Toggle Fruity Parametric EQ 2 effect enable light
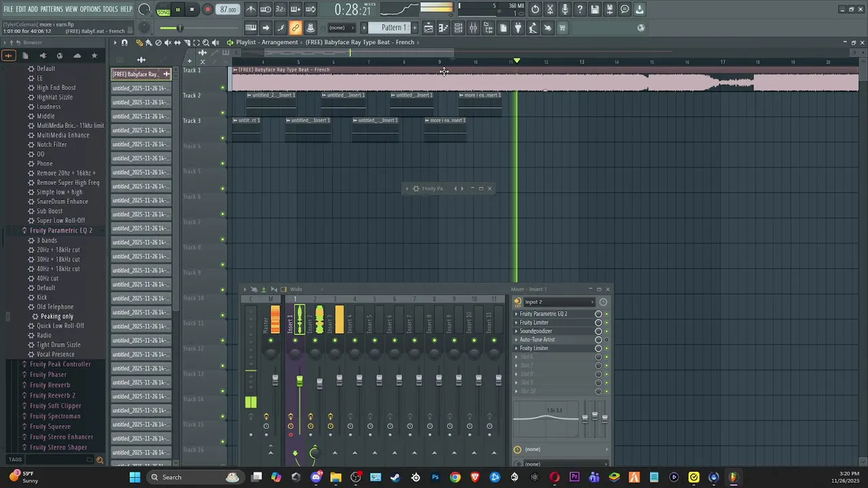This screenshot has width=868, height=488. [x=606, y=314]
